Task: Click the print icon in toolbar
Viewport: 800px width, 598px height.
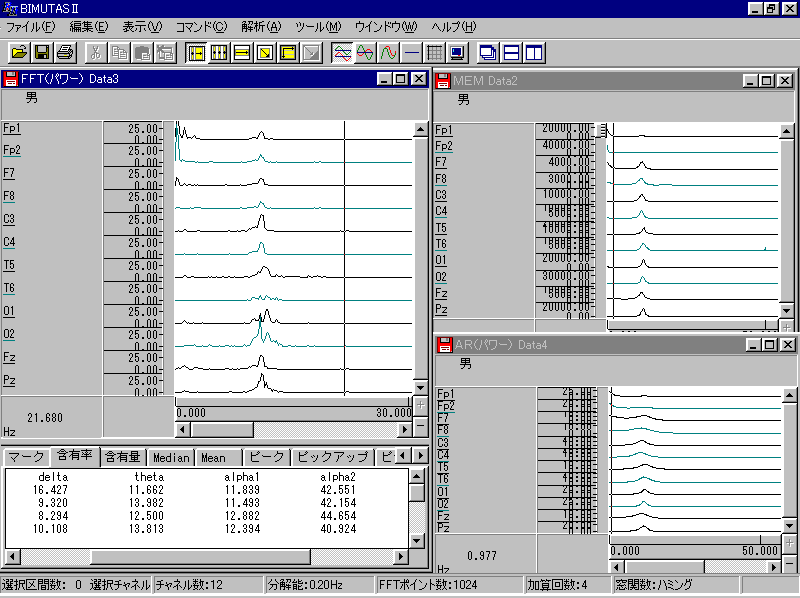Action: 65,52
